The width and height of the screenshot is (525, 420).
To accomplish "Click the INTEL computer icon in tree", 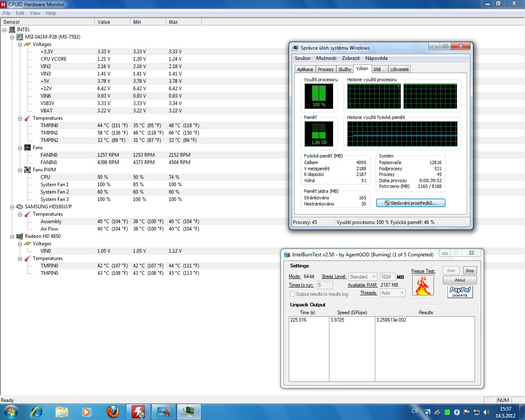I will click(x=12, y=30).
